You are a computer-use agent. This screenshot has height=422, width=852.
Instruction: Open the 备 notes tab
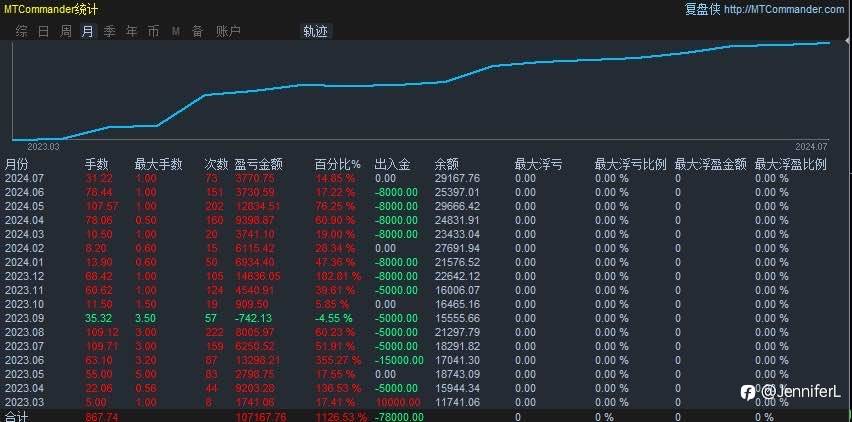pos(197,32)
